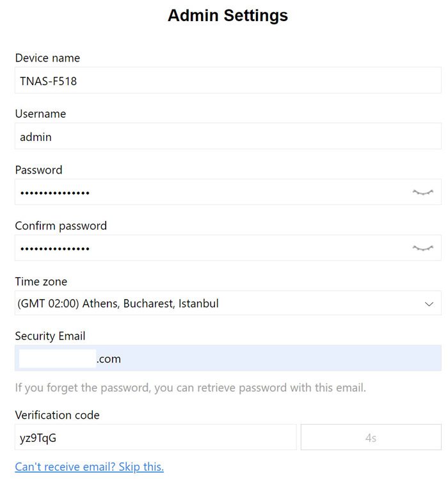Click the Time zone label
Image resolution: width=448 pixels, height=479 pixels.
(41, 282)
